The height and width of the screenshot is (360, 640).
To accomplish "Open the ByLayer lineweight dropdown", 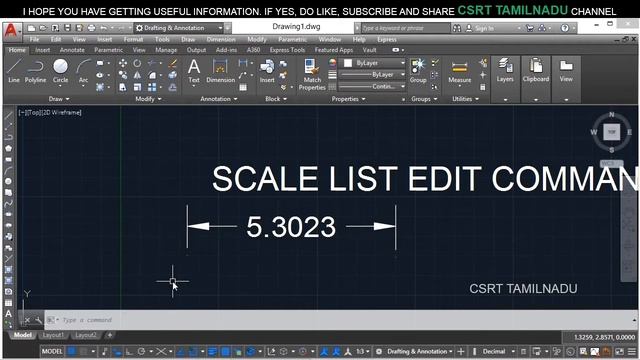I will 372,75.
